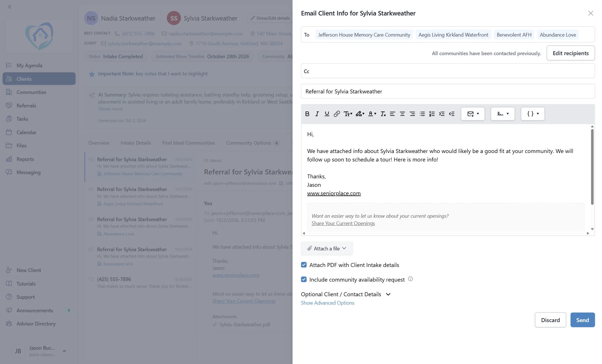Show Advanced Options link

click(327, 303)
